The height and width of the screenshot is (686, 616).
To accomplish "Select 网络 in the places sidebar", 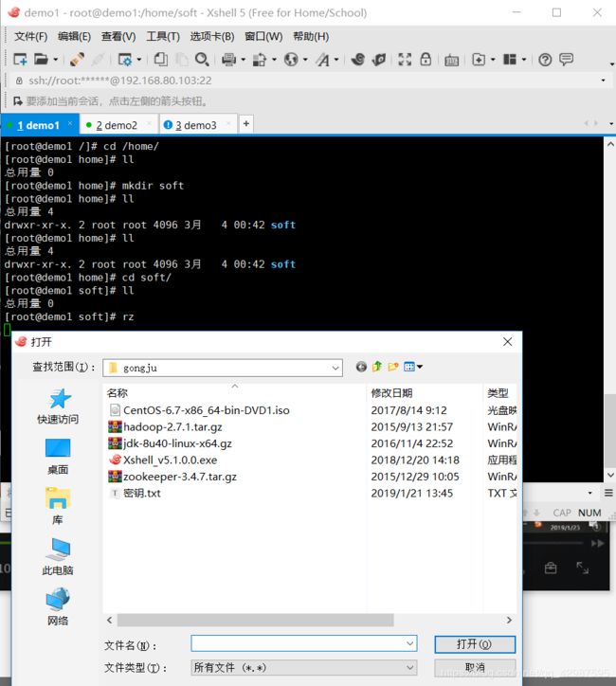I will [58, 607].
